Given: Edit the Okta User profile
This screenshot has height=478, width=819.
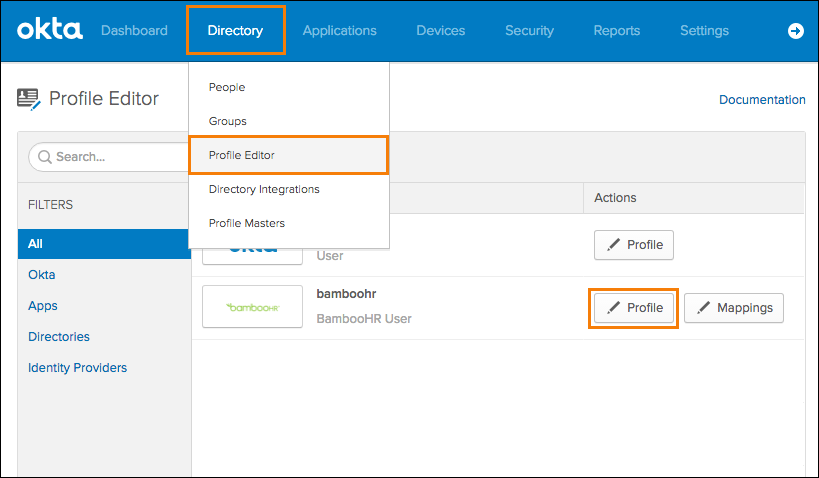Looking at the screenshot, I should click(634, 244).
